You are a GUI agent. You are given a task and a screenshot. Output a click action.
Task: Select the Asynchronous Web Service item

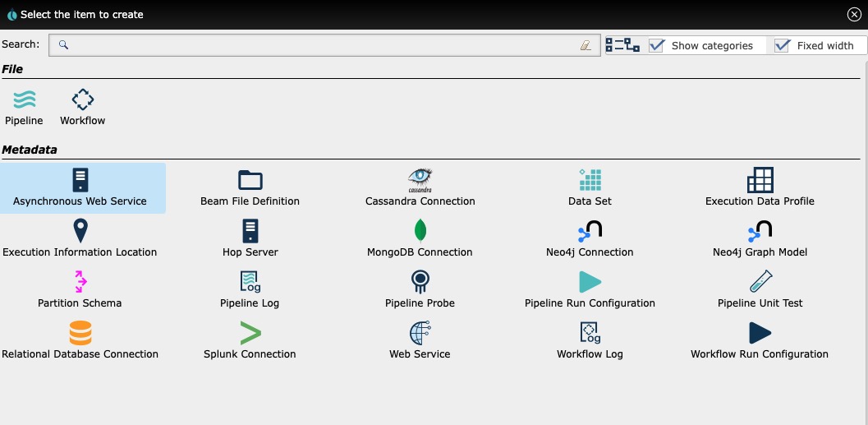[80, 188]
